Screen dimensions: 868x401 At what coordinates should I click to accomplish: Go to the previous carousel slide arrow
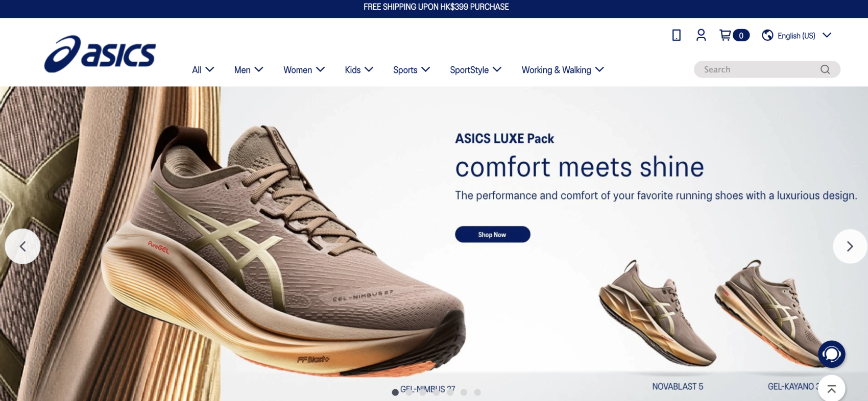(22, 246)
